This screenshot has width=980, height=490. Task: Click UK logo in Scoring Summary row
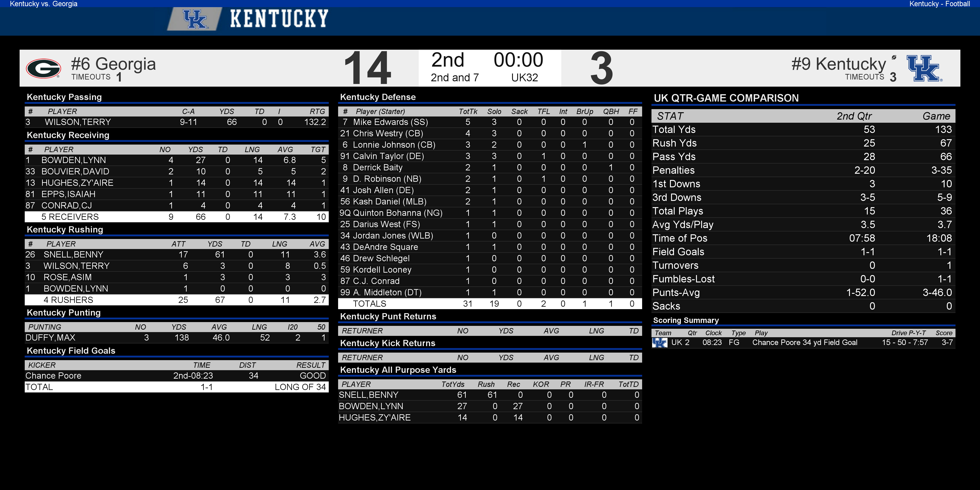point(660,343)
